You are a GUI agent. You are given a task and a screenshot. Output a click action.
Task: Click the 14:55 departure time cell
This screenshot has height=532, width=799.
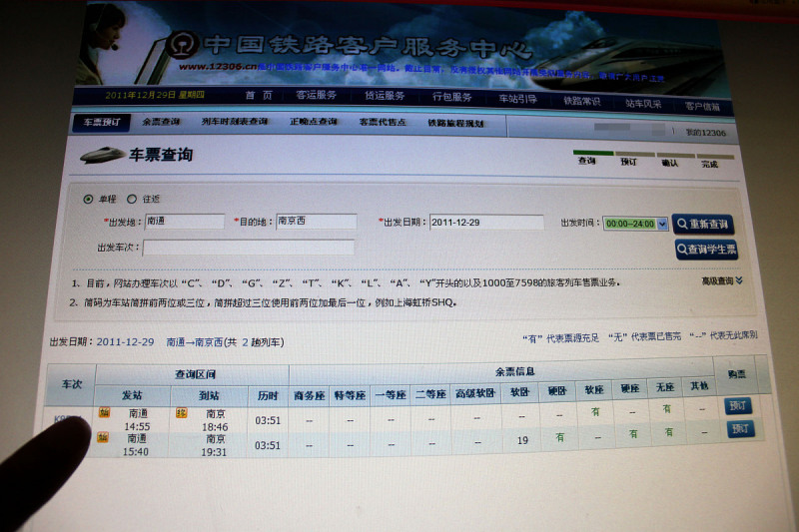[137, 426]
